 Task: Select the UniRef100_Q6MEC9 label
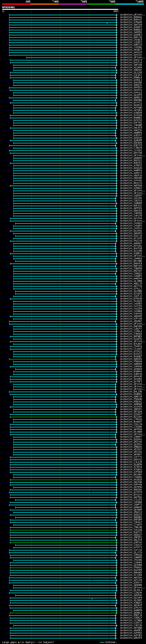pyautogui.click(x=131, y=98)
